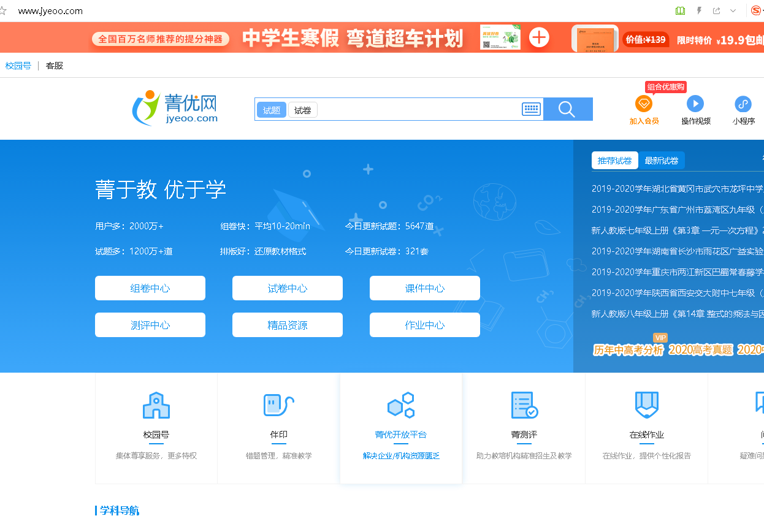Open 作业中心

pos(425,325)
